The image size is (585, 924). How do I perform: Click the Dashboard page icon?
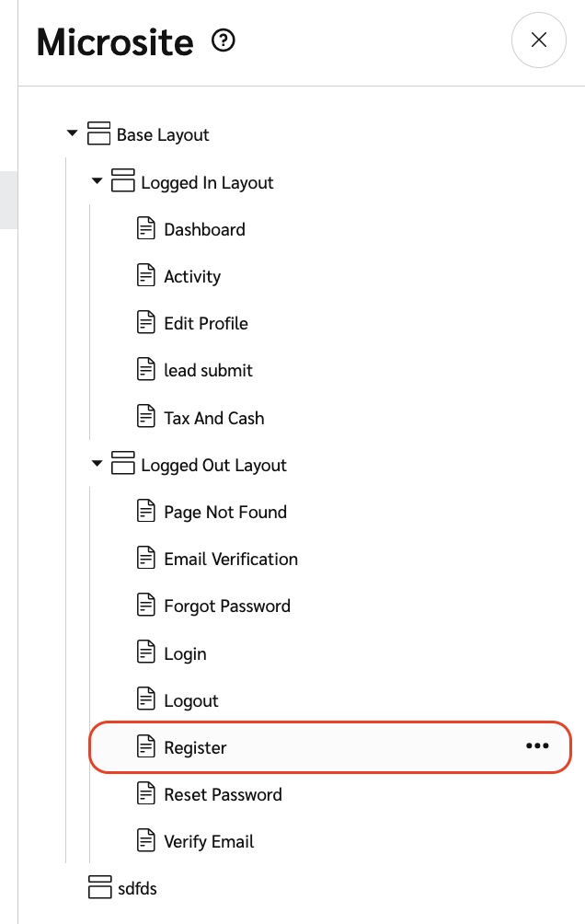pyautogui.click(x=146, y=229)
